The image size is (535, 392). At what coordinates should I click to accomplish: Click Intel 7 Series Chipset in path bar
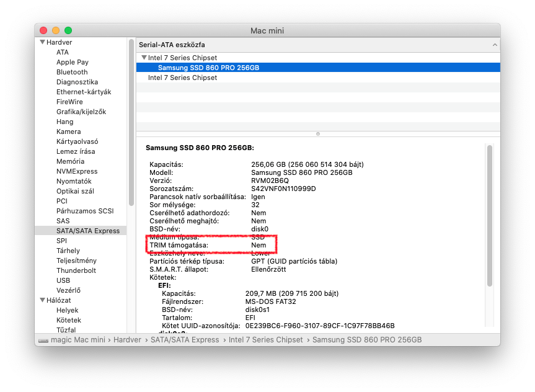point(265,340)
